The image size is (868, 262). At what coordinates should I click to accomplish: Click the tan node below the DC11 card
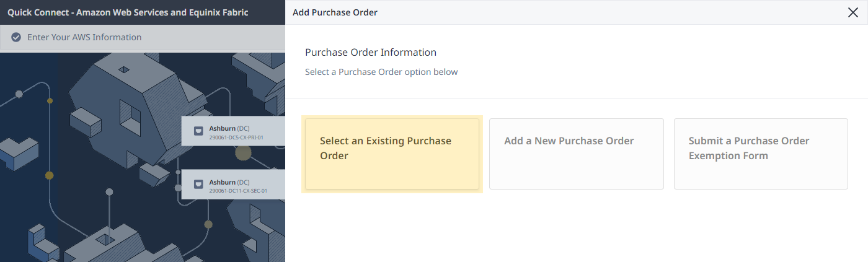[208, 224]
